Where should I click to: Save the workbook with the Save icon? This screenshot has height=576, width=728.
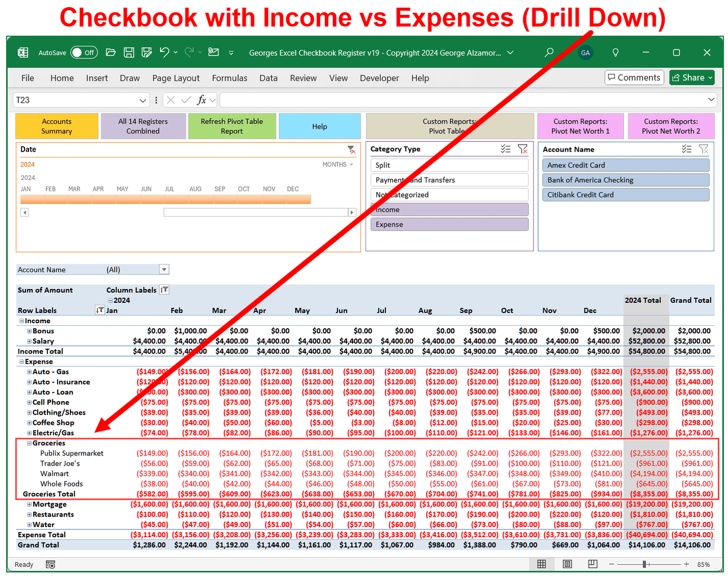pyautogui.click(x=129, y=52)
